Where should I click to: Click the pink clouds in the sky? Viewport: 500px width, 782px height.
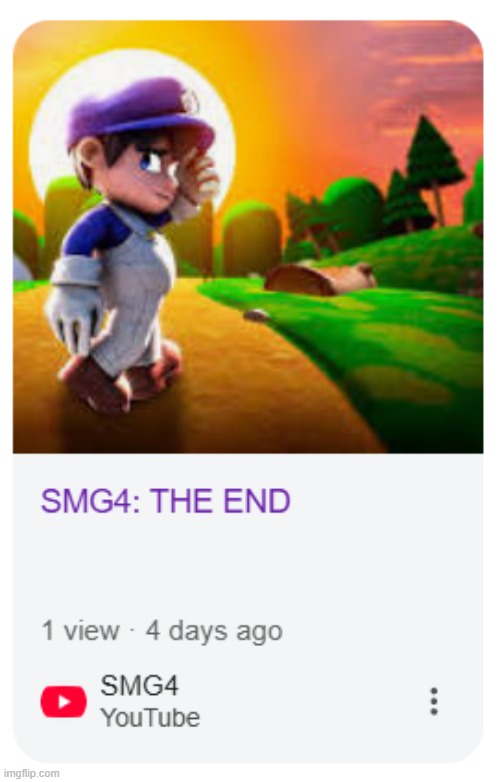(x=424, y=65)
